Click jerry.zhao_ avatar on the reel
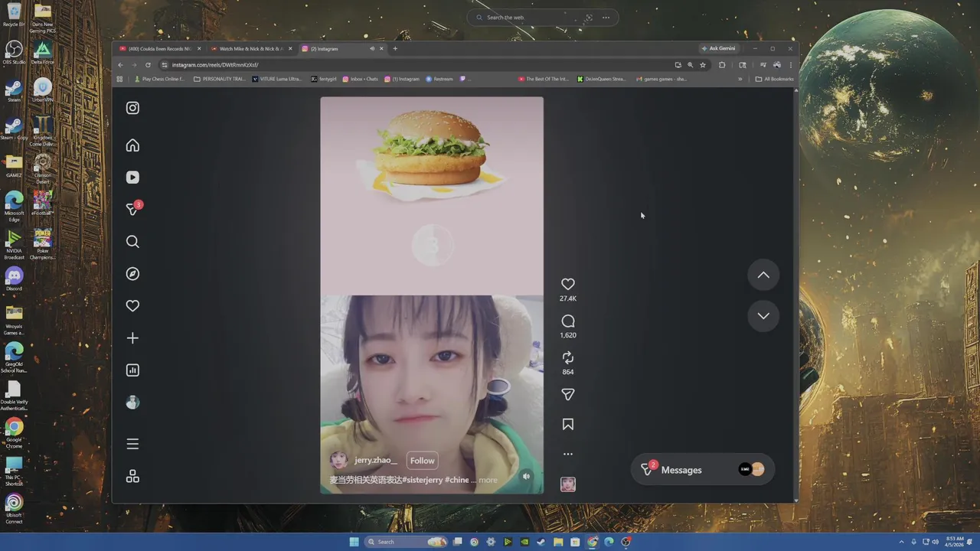The height and width of the screenshot is (551, 980). 338,460
